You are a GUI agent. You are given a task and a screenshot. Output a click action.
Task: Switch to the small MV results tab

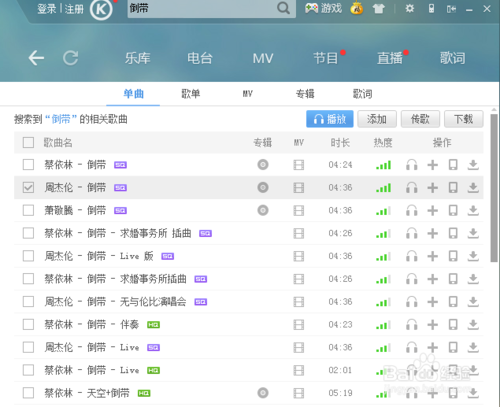coord(248,94)
